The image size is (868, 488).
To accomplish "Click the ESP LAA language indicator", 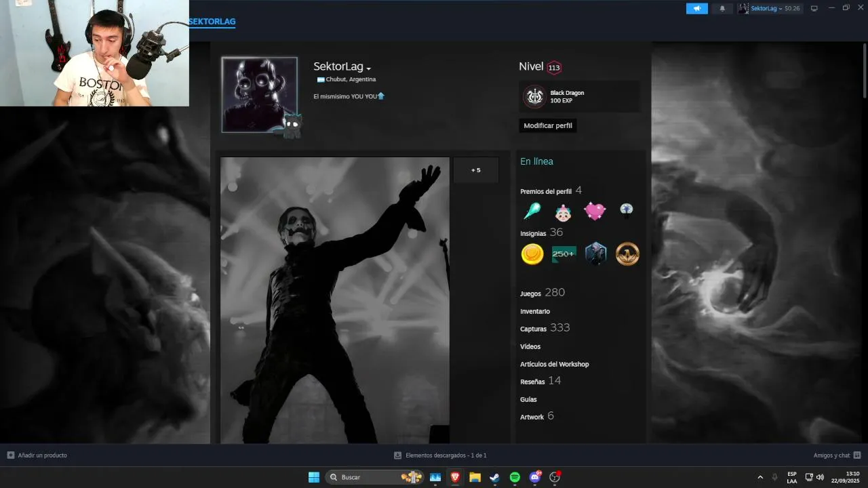I will click(x=792, y=477).
